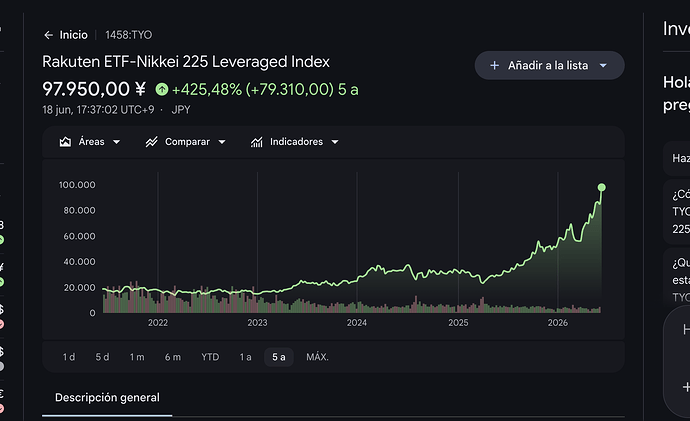Click the 2023 label on the chart axis

point(257,323)
